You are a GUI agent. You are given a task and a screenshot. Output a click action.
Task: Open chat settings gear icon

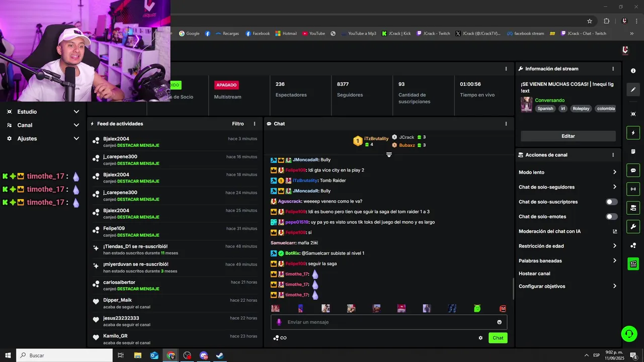click(x=480, y=338)
